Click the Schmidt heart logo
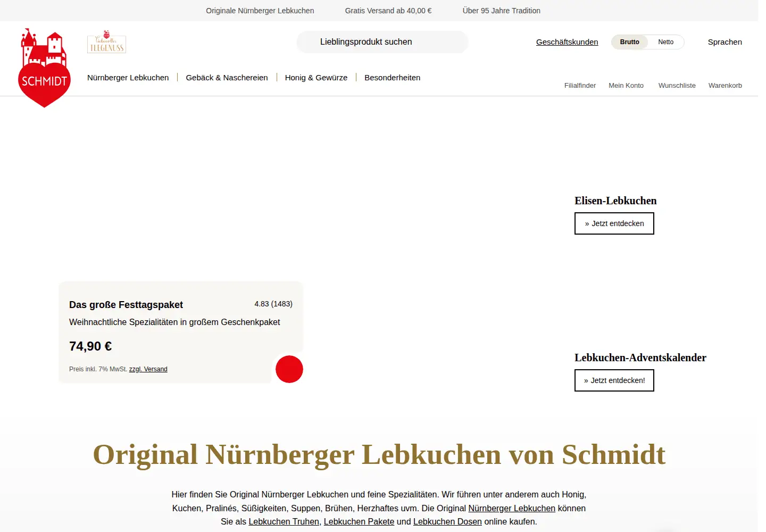The height and width of the screenshot is (532, 766). [x=44, y=68]
